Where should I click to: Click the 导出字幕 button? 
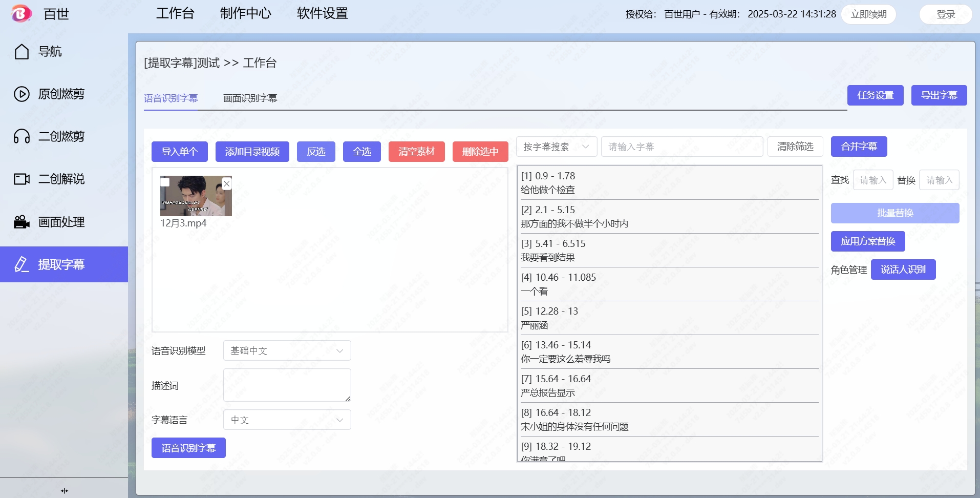pyautogui.click(x=939, y=95)
